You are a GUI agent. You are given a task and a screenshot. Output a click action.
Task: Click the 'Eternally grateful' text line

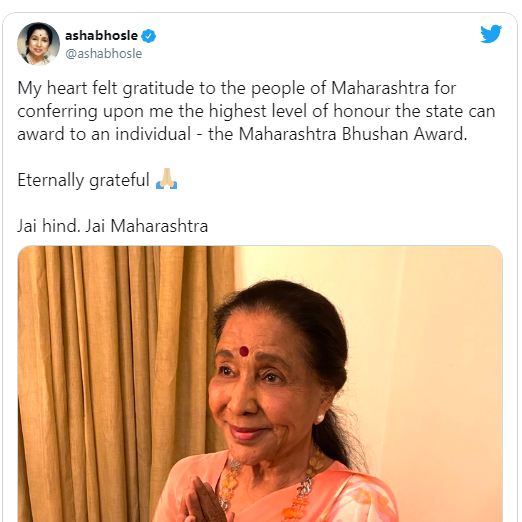pyautogui.click(x=83, y=180)
